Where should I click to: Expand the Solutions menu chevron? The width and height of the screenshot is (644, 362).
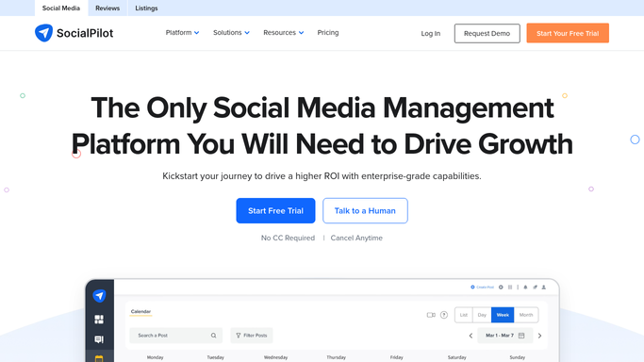click(x=247, y=33)
